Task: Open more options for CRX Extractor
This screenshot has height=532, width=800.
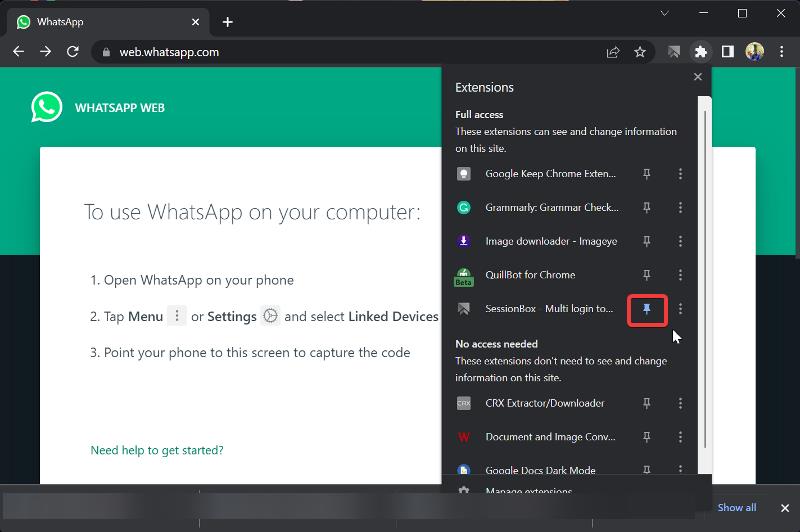Action: [x=680, y=403]
